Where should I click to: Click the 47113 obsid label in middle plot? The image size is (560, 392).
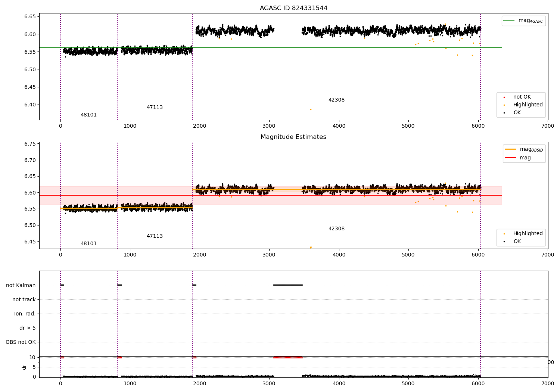coord(155,236)
